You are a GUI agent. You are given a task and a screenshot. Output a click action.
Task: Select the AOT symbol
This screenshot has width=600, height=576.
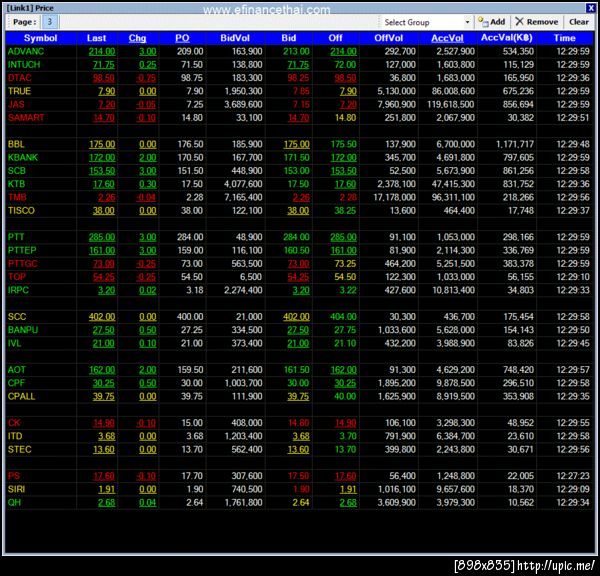click(17, 370)
